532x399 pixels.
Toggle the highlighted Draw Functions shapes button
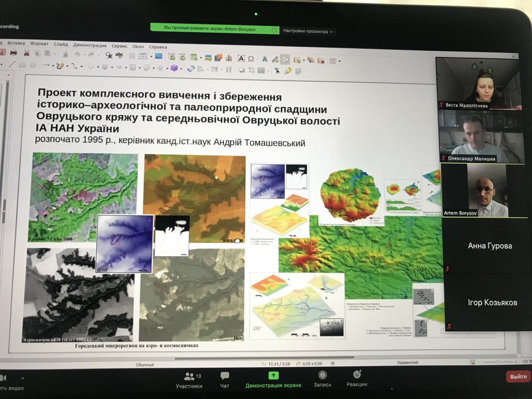285,59
